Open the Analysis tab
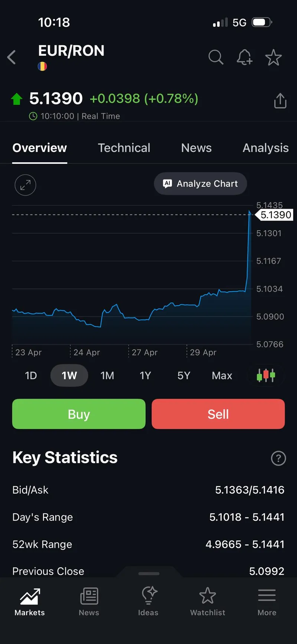The height and width of the screenshot is (644, 297). point(265,148)
